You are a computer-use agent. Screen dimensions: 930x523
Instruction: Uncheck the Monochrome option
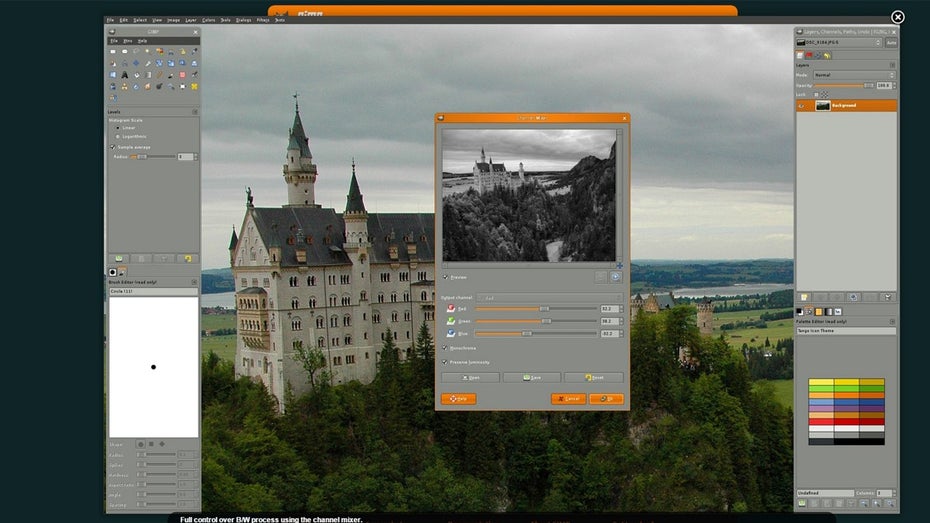[x=445, y=347]
